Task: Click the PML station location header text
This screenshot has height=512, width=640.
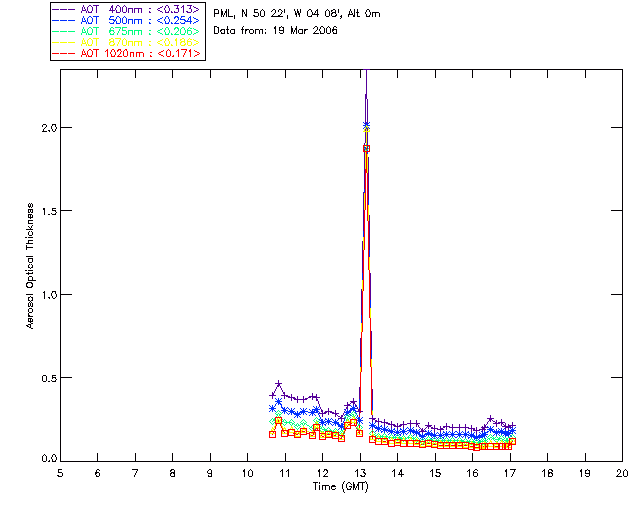Action: pos(297,14)
